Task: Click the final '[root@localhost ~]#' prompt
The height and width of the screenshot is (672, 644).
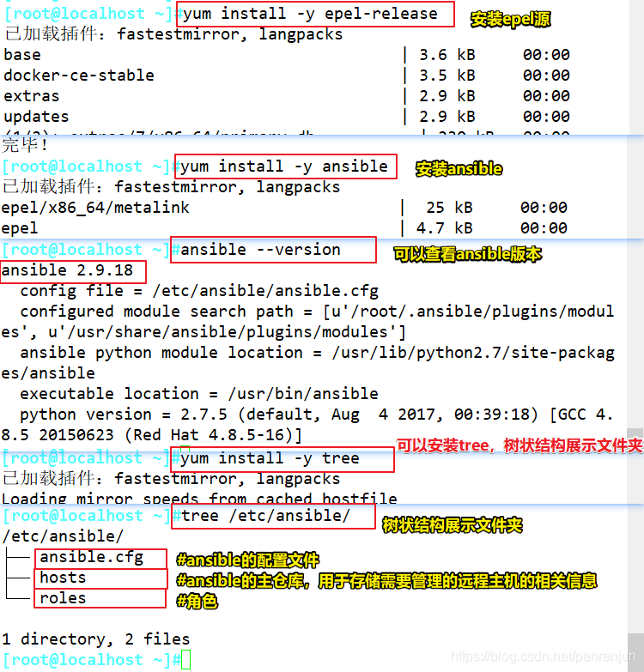Action: click(92, 660)
